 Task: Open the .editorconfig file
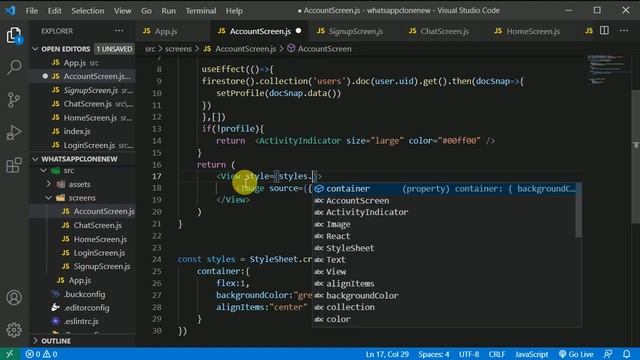click(x=82, y=307)
